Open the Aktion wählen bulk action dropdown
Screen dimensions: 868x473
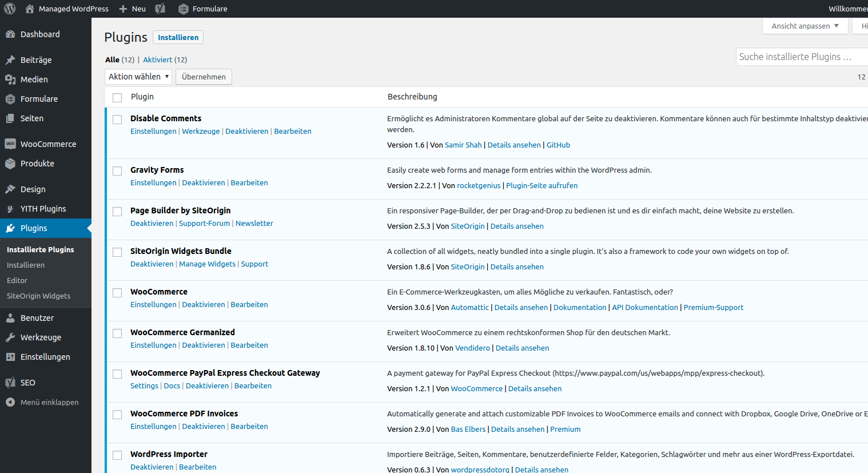[138, 77]
